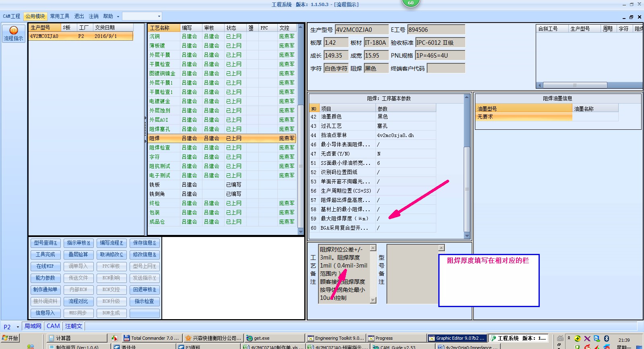Screen dimensions: 644x349
Task: Click 型号查询X button
Action: tap(45, 243)
